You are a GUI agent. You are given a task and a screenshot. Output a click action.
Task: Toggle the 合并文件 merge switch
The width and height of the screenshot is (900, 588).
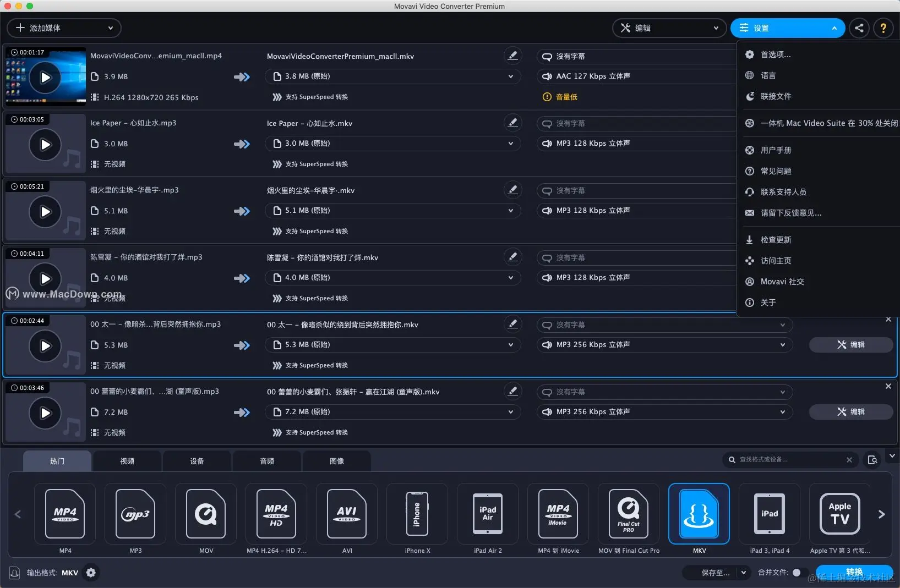click(x=799, y=573)
